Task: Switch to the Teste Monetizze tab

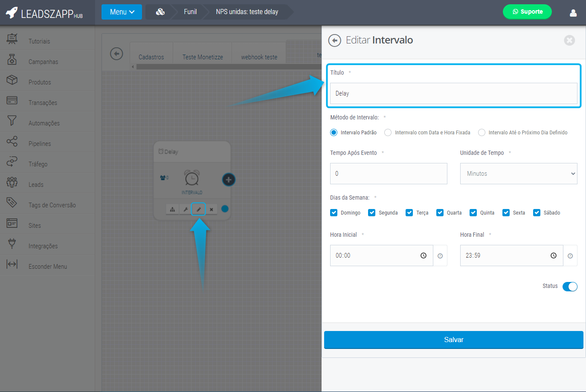Action: (x=203, y=57)
